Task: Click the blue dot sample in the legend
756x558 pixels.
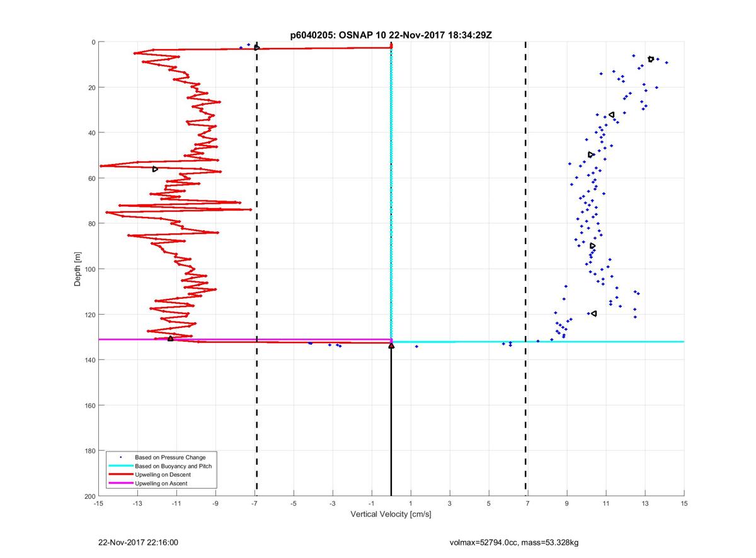Action: pos(120,457)
